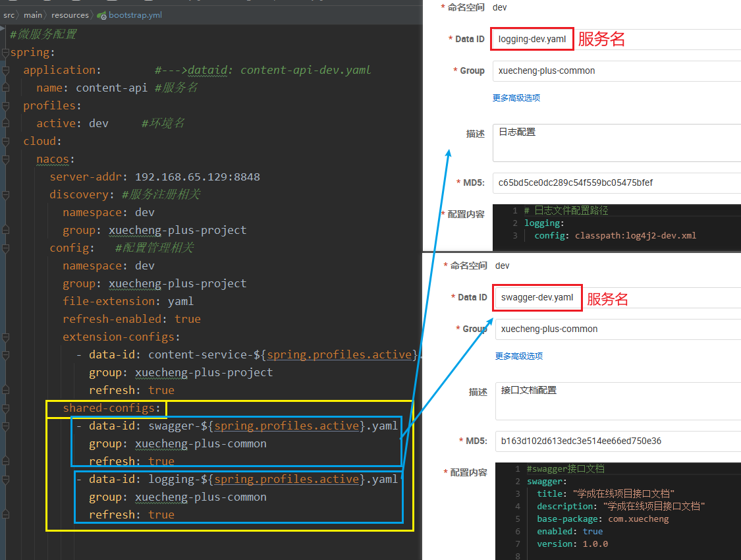This screenshot has width=741, height=560.
Task: Click the Group field in the swagger-dev.yaml form
Action: point(618,329)
